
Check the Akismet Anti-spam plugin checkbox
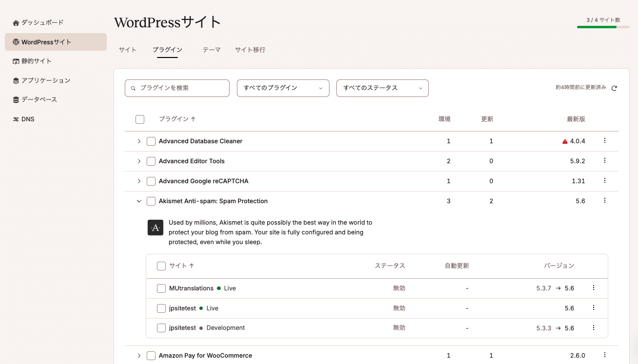[151, 201]
